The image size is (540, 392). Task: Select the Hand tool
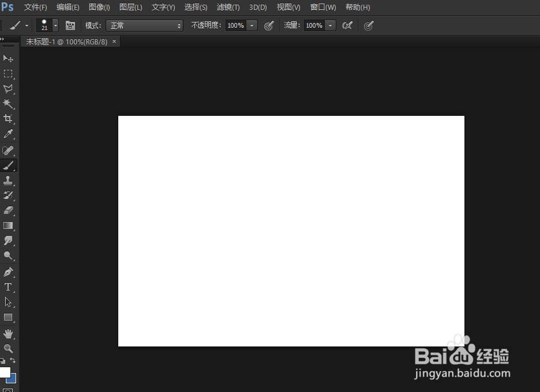pyautogui.click(x=8, y=334)
